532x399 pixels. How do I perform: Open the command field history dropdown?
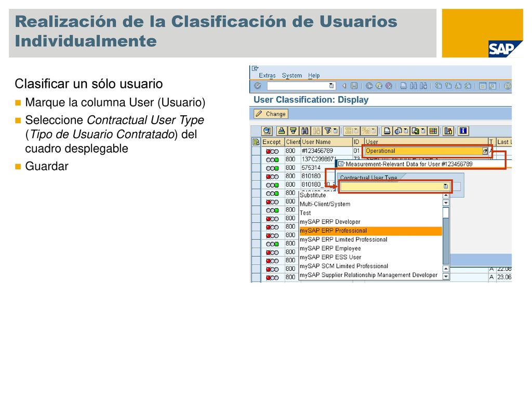(331, 86)
